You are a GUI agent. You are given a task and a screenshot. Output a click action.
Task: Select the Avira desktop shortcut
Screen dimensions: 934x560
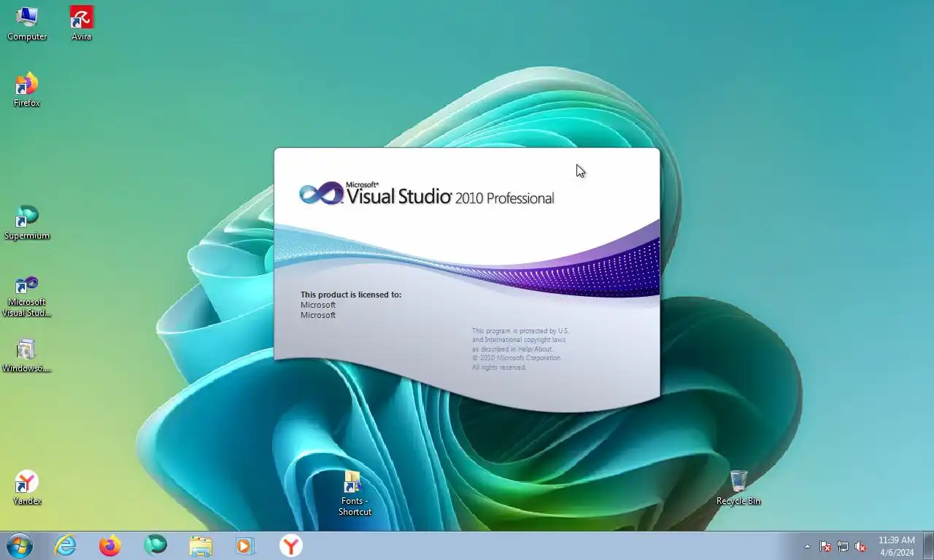[x=81, y=23]
